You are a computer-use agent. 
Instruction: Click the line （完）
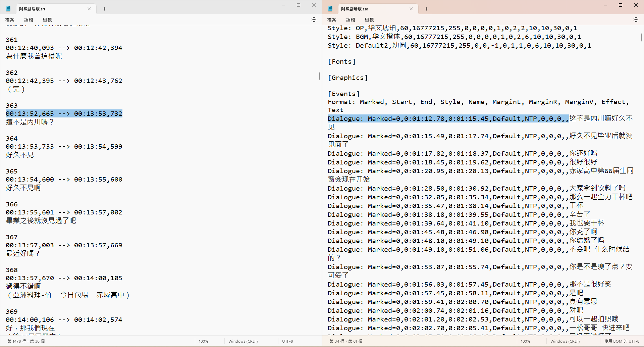(x=16, y=89)
